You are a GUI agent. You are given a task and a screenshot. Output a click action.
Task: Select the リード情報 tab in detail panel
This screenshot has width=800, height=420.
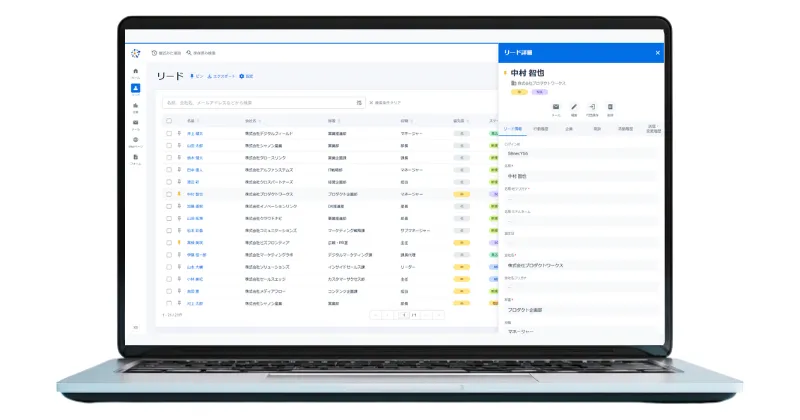click(x=513, y=130)
